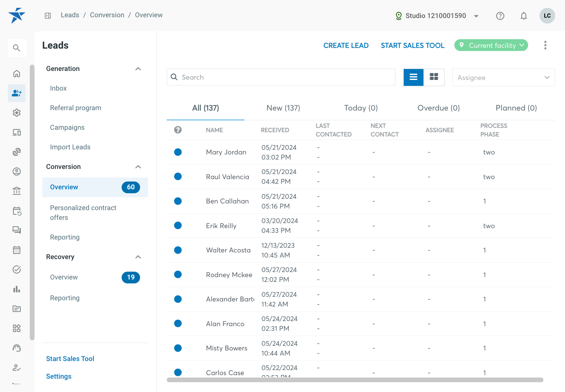Image resolution: width=565 pixels, height=392 pixels.
Task: Toggle the sidebar panel collapse icon
Action: pyautogui.click(x=48, y=16)
